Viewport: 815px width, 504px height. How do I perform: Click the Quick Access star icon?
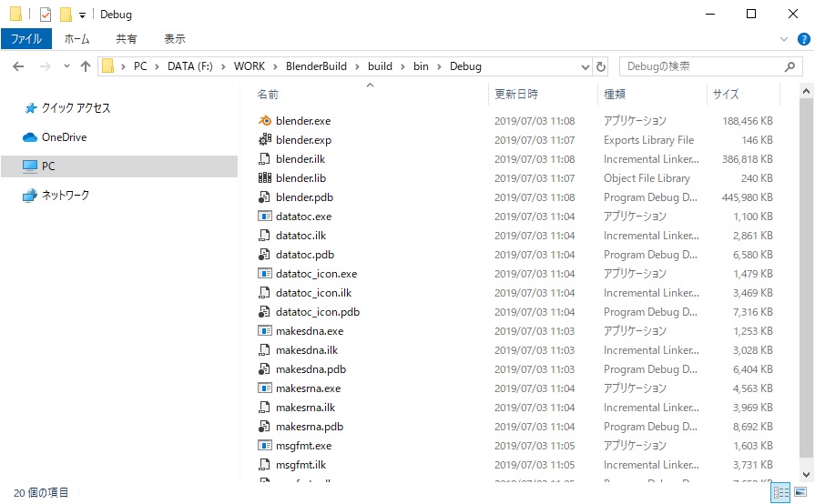coord(31,108)
